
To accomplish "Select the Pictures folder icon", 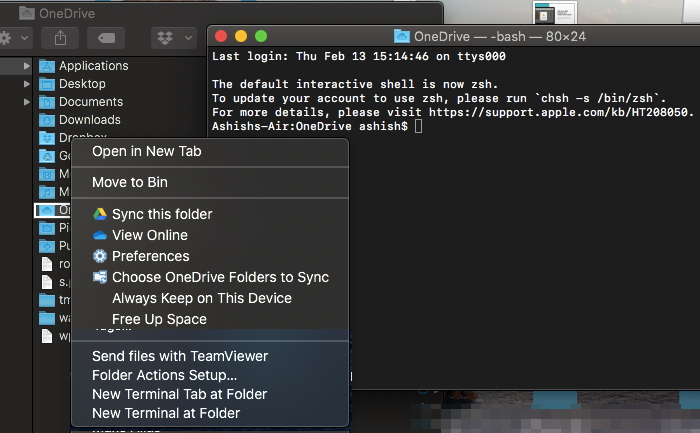I will (x=47, y=228).
